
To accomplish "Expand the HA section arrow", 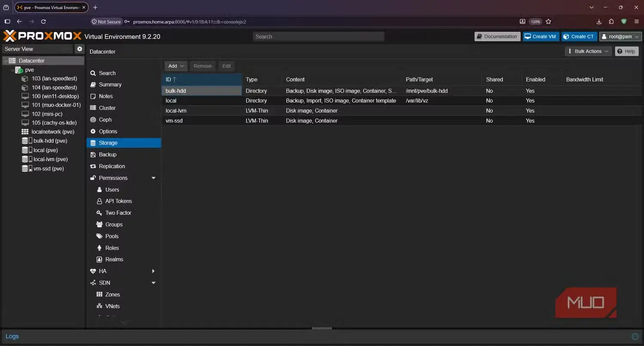I will (153, 271).
